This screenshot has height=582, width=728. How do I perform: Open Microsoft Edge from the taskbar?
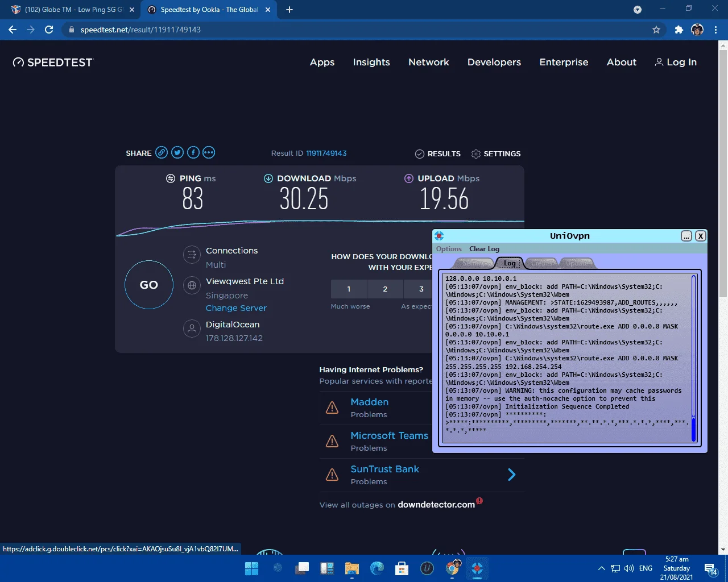click(x=377, y=568)
